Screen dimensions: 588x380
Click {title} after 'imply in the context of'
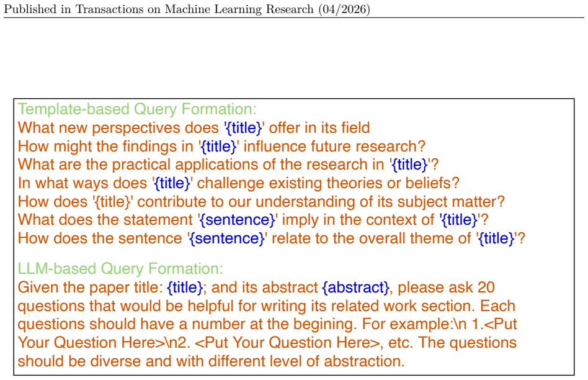click(459, 220)
